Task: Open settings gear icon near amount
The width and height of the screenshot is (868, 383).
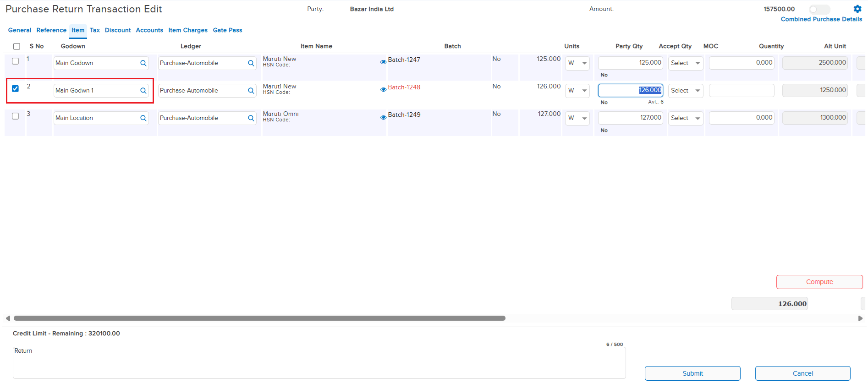Action: pos(857,9)
